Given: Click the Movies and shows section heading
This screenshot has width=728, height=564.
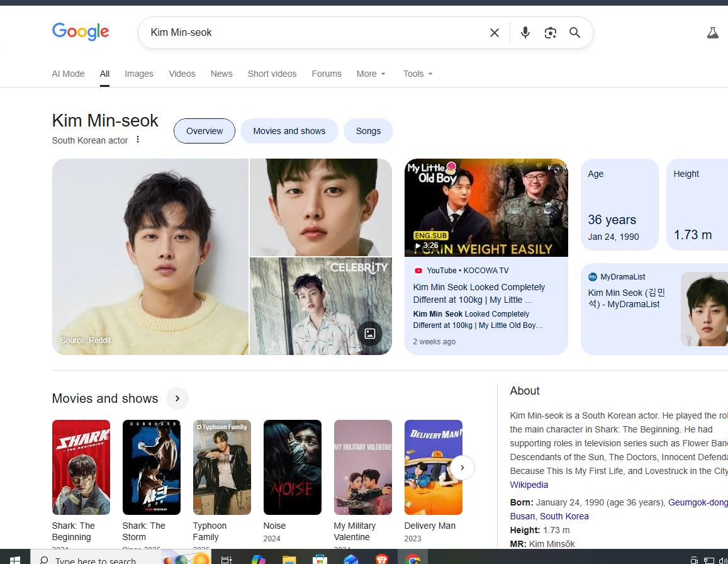Looking at the screenshot, I should pyautogui.click(x=105, y=398).
